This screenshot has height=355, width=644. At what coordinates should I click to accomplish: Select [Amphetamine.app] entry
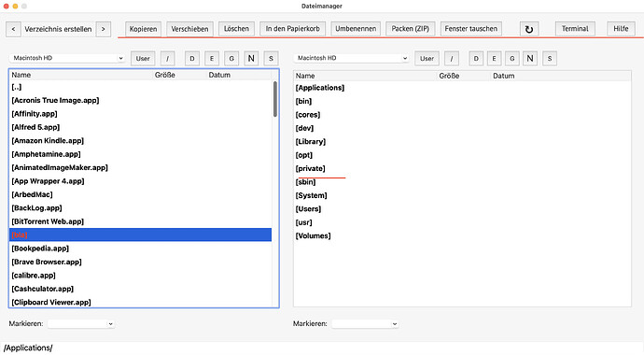tap(140, 154)
